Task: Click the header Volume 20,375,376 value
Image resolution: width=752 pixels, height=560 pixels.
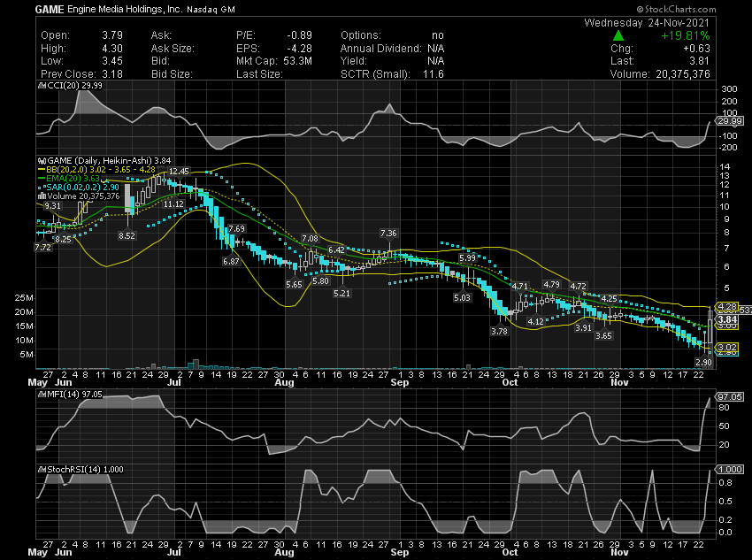Action: (682, 73)
